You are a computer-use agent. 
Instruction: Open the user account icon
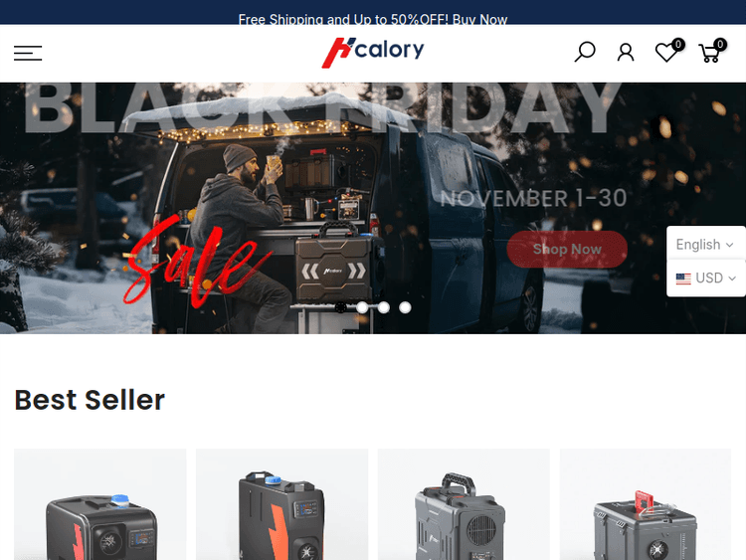626,53
